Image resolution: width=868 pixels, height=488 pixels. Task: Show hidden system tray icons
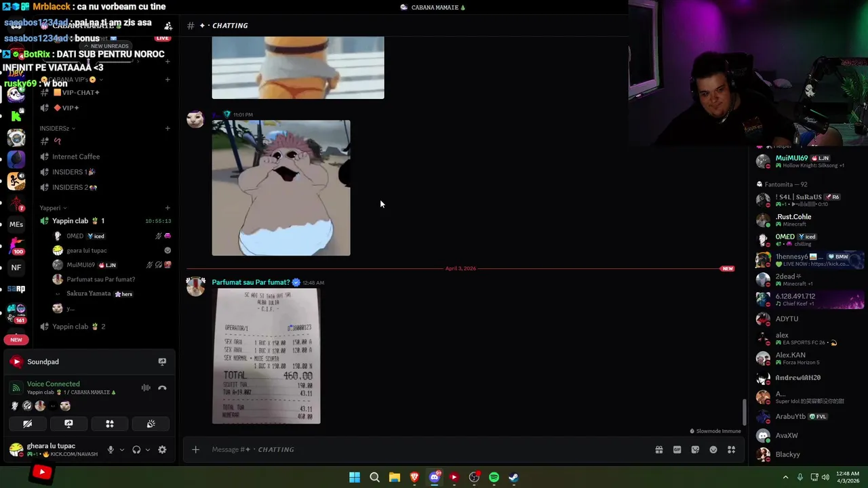coord(785,477)
